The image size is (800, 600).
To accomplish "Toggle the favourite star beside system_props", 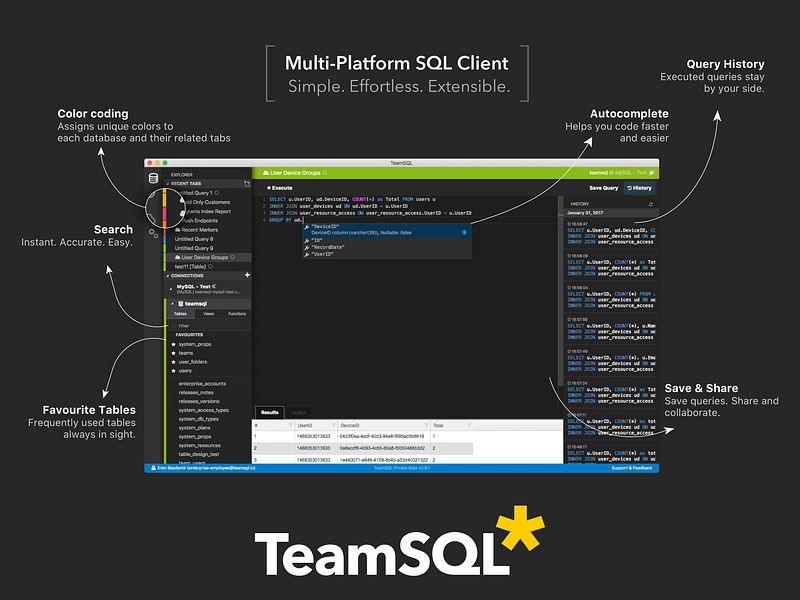I will [x=173, y=342].
